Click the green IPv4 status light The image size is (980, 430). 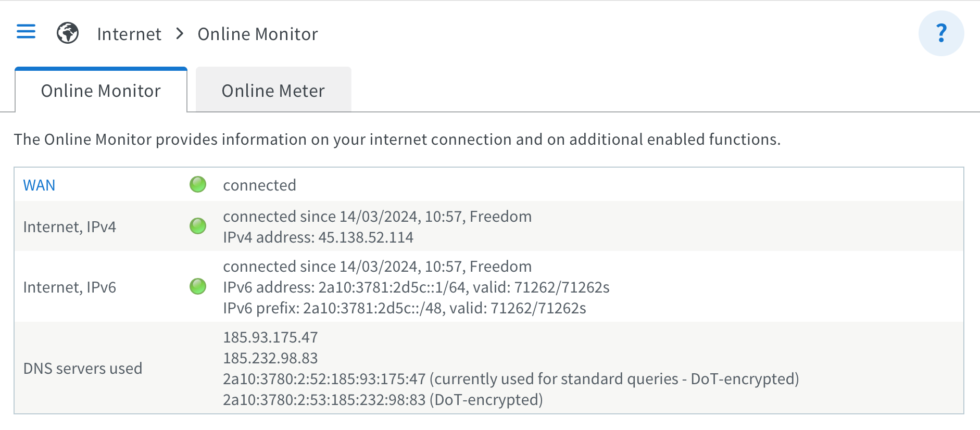(x=198, y=226)
